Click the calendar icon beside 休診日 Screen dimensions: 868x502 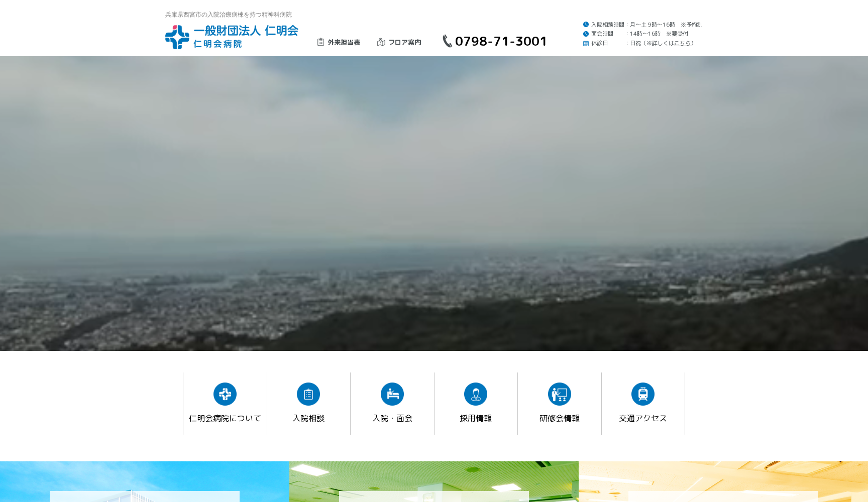coord(585,43)
